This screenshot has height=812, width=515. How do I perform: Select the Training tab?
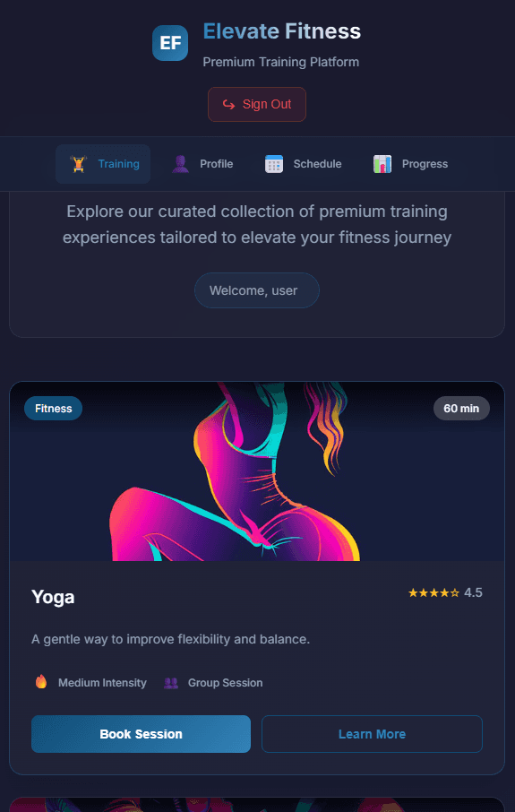pyautogui.click(x=103, y=164)
